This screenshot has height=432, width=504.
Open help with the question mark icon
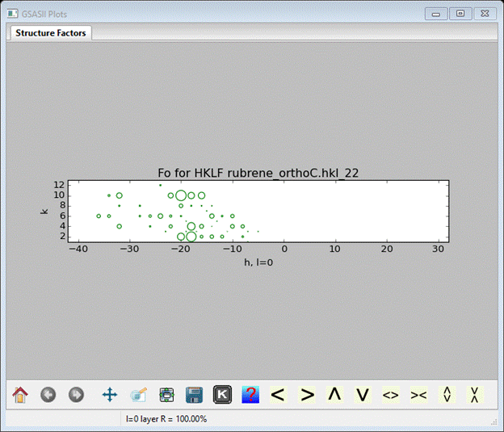pyautogui.click(x=250, y=395)
